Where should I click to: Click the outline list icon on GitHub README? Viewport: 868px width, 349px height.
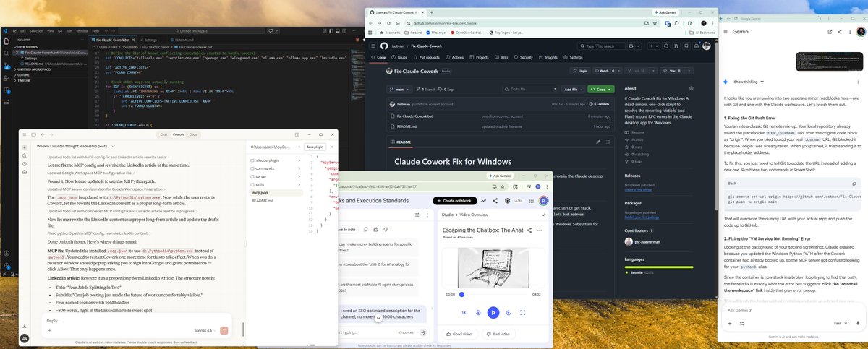(608, 142)
